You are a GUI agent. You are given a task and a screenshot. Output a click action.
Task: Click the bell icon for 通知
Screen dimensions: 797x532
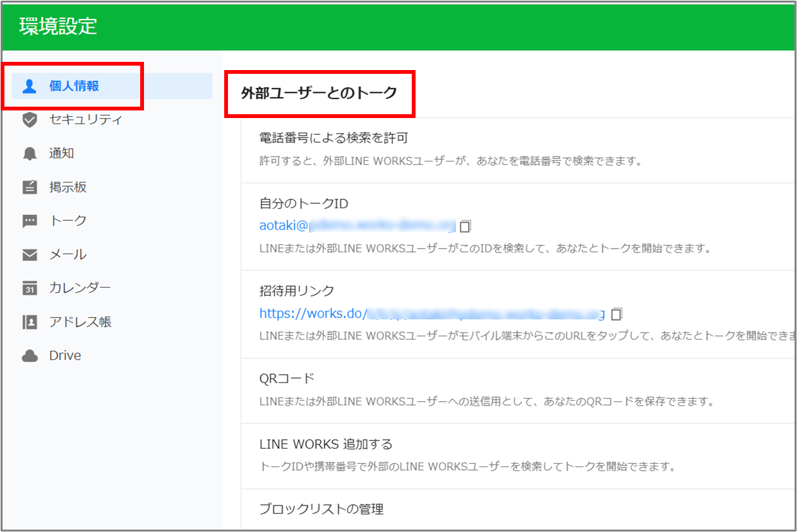coord(30,153)
